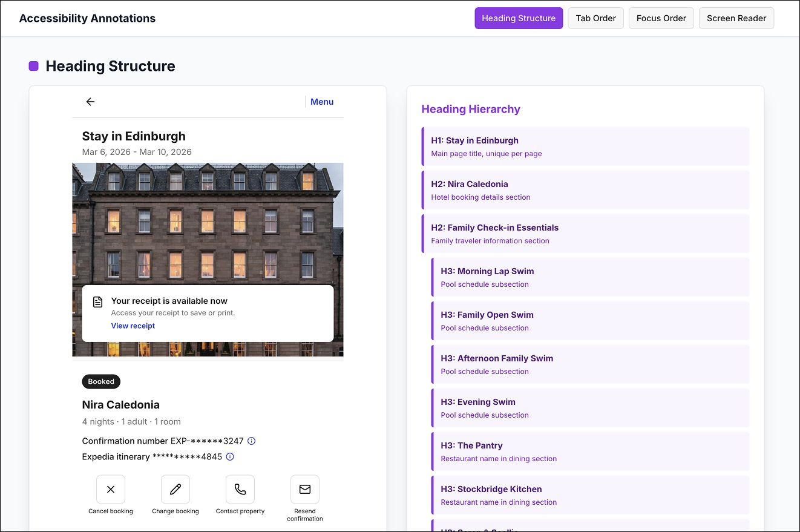Screen dimensions: 800x532
Task: Open the confirmation number info icon
Action: tap(251, 441)
